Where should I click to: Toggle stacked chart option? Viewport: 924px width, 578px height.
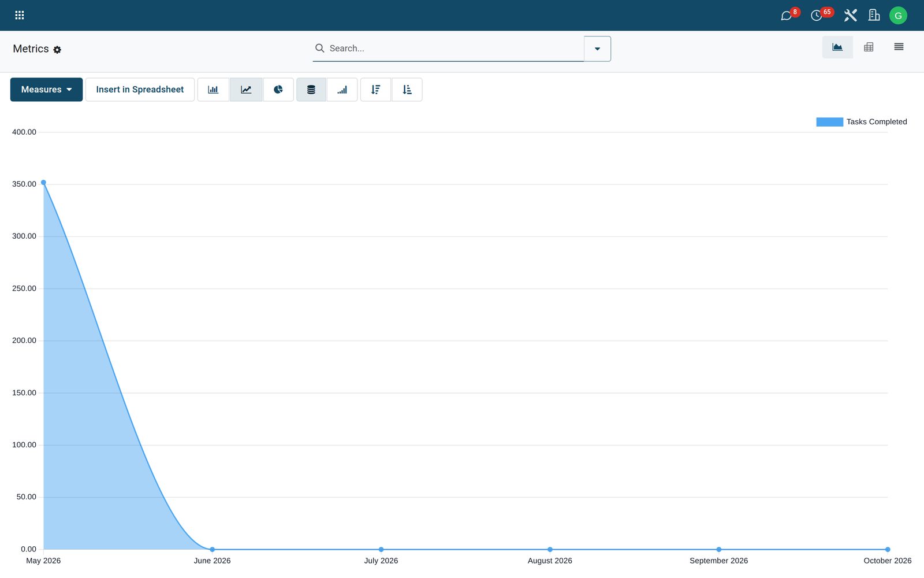(311, 90)
